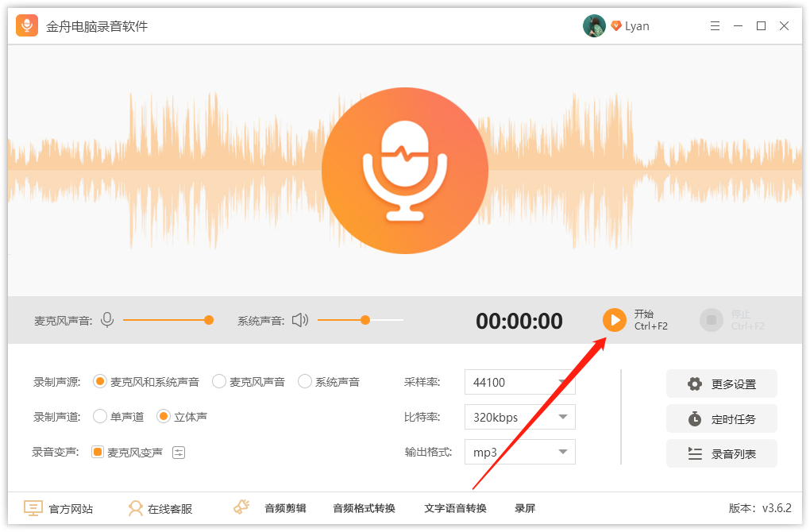
Task: Click the 录音列表 button
Action: (x=722, y=453)
